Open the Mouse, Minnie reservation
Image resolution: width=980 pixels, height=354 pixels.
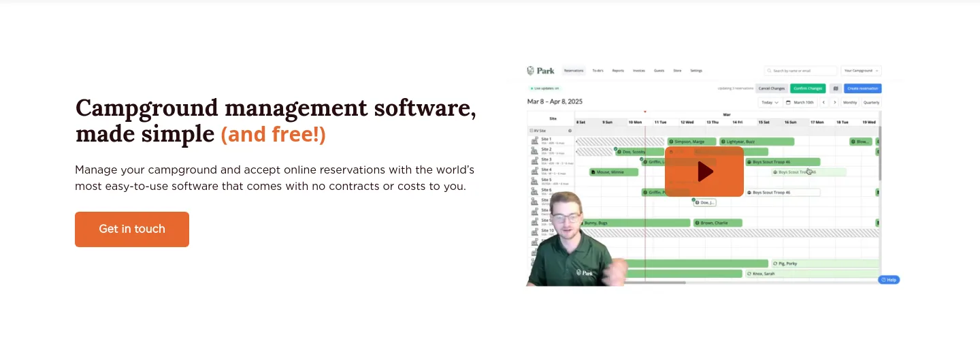tap(614, 172)
